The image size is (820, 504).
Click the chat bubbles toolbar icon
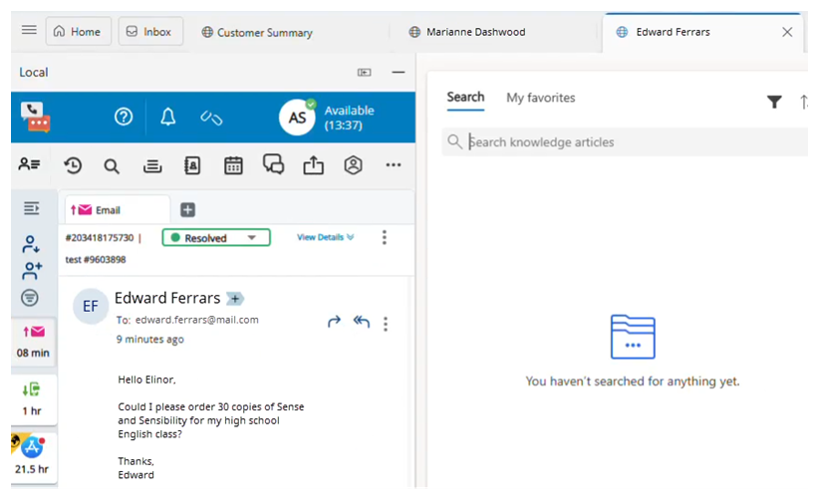click(x=273, y=165)
